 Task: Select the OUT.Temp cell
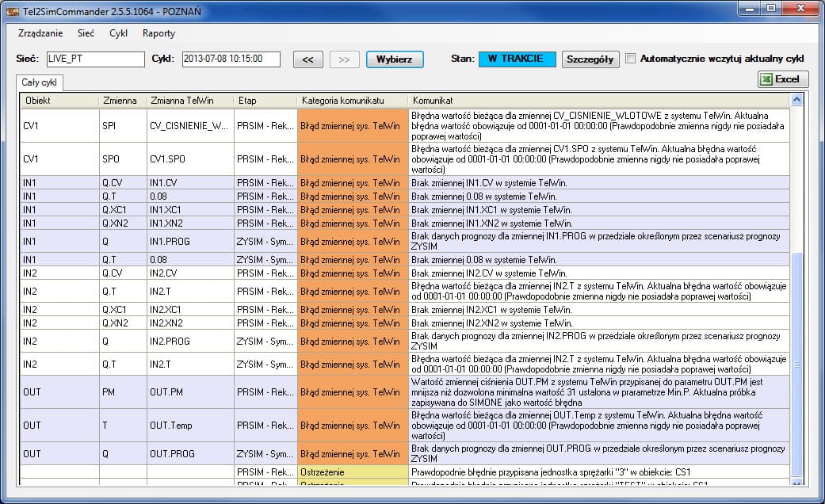(190, 425)
